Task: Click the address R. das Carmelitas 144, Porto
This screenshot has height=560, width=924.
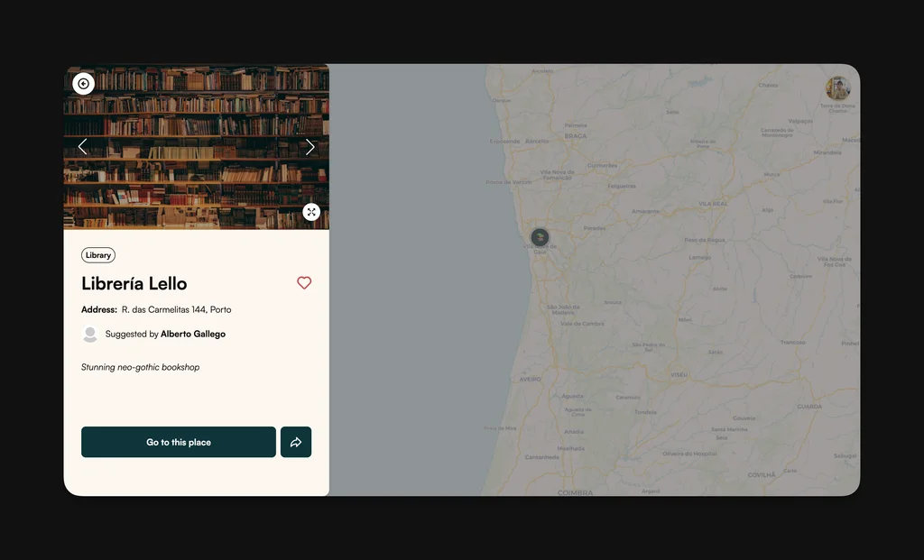Action: [176, 310]
